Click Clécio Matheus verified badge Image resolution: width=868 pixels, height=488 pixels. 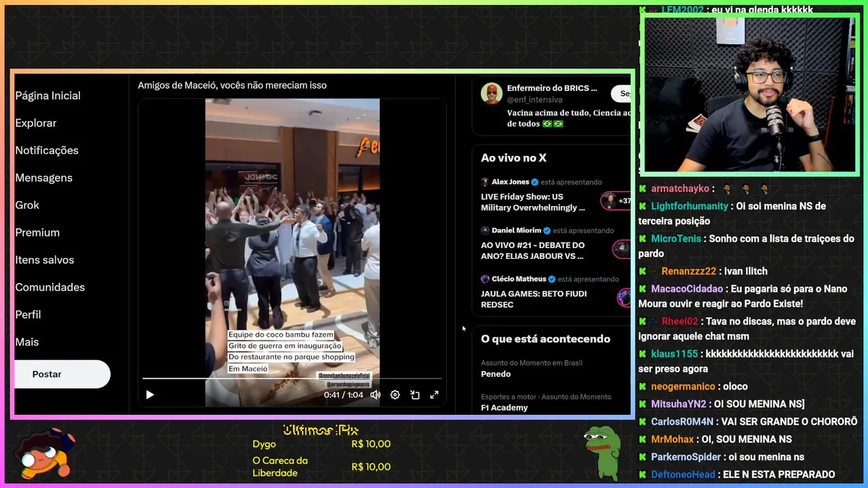tap(552, 279)
